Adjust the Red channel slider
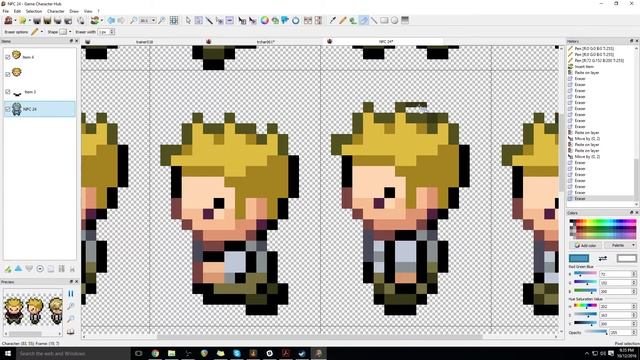The height and width of the screenshot is (360, 640). click(585, 274)
